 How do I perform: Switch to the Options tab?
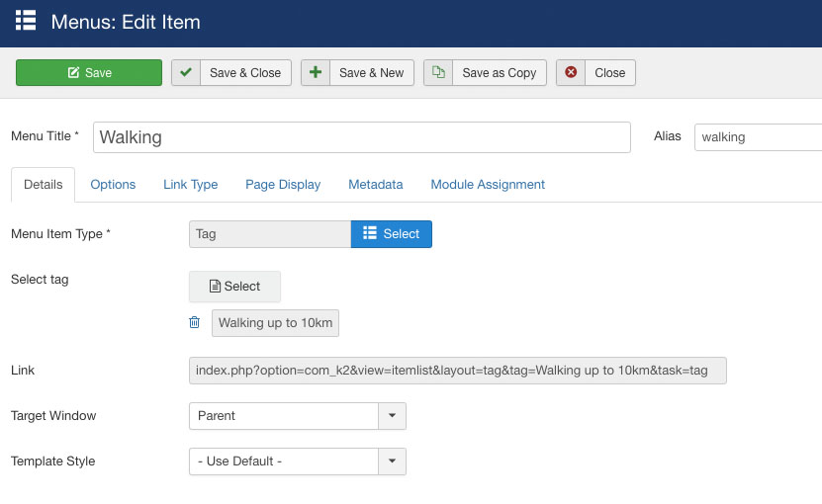(113, 185)
